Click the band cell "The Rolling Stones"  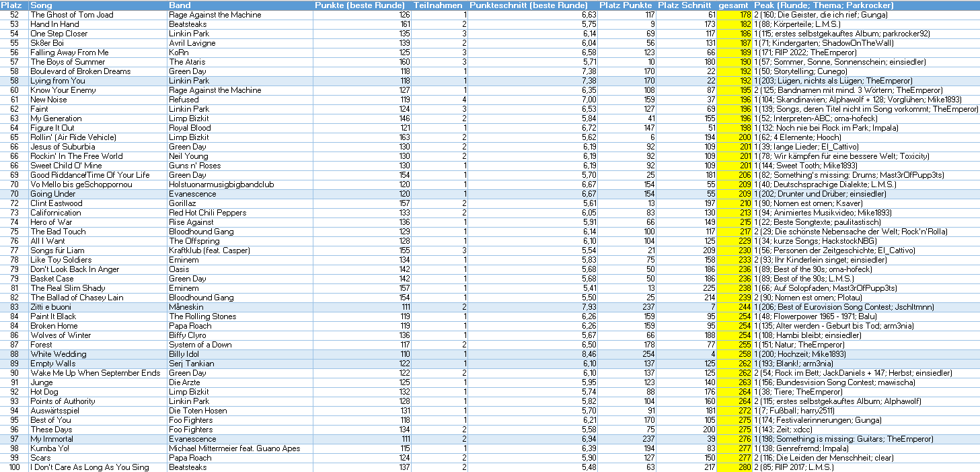pyautogui.click(x=240, y=316)
